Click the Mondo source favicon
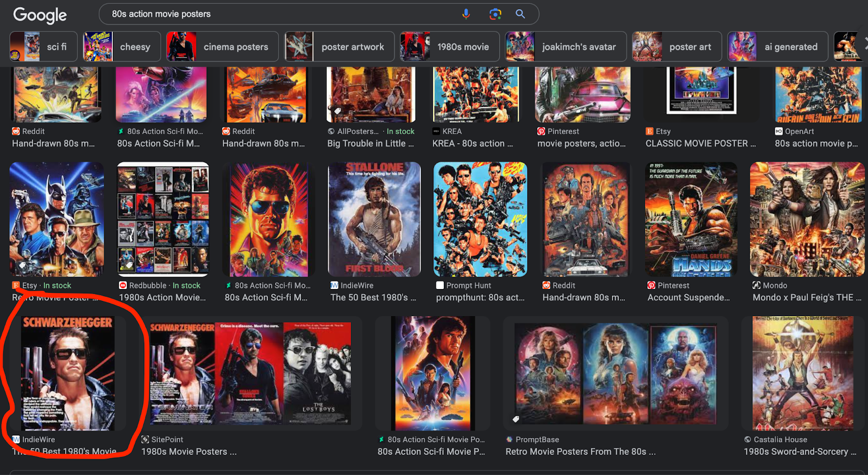Image resolution: width=868 pixels, height=475 pixels. [756, 285]
